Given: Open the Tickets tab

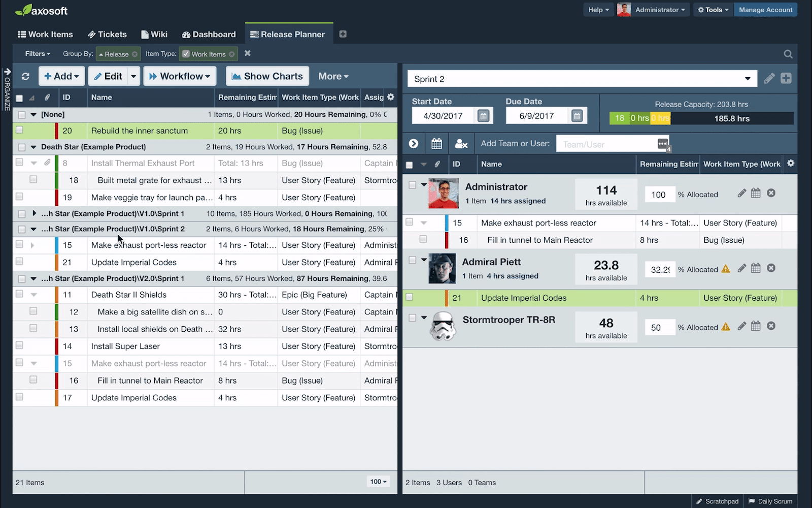Looking at the screenshot, I should (107, 34).
